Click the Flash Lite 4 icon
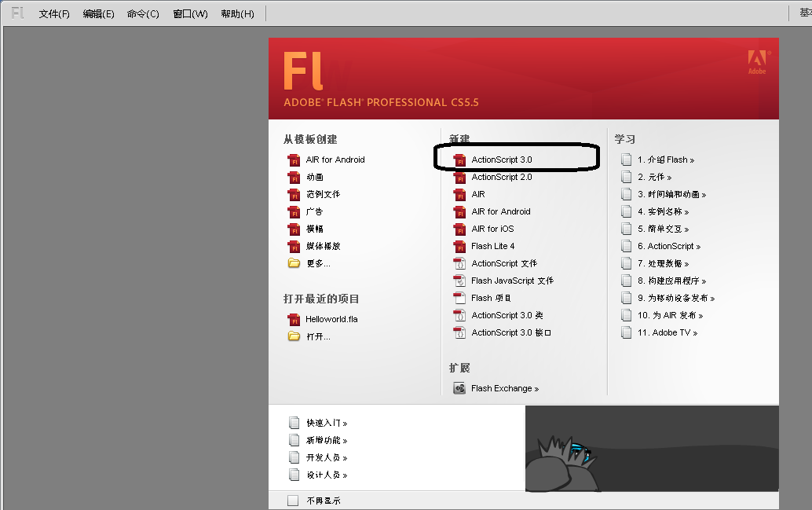The width and height of the screenshot is (812, 510). (460, 247)
